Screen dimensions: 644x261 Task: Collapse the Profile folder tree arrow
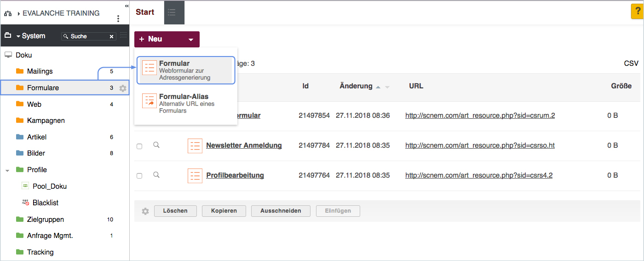tap(7, 170)
